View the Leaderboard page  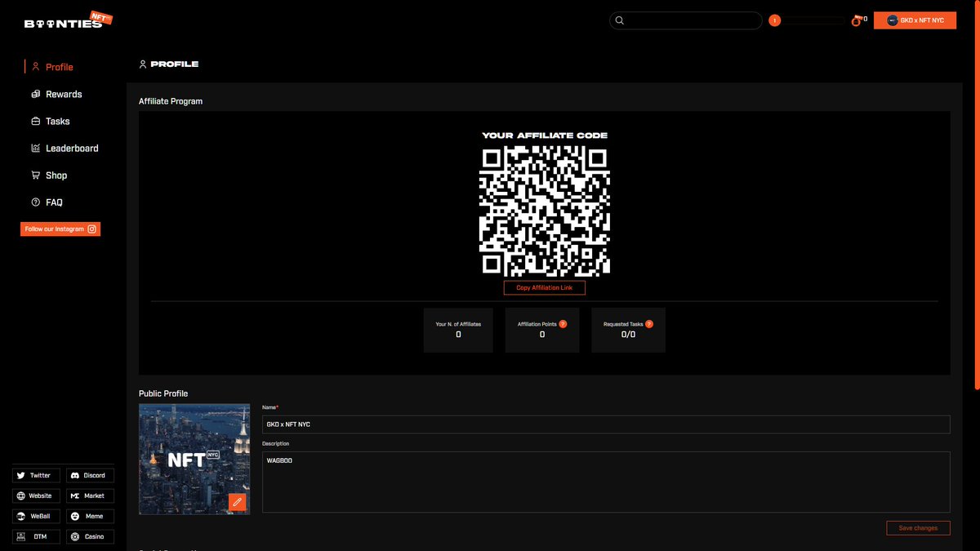[x=65, y=148]
